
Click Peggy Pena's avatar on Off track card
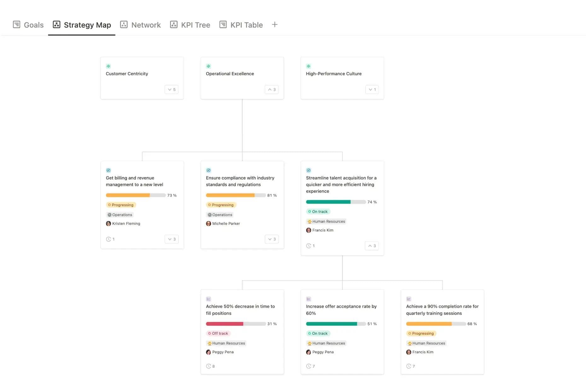point(208,352)
